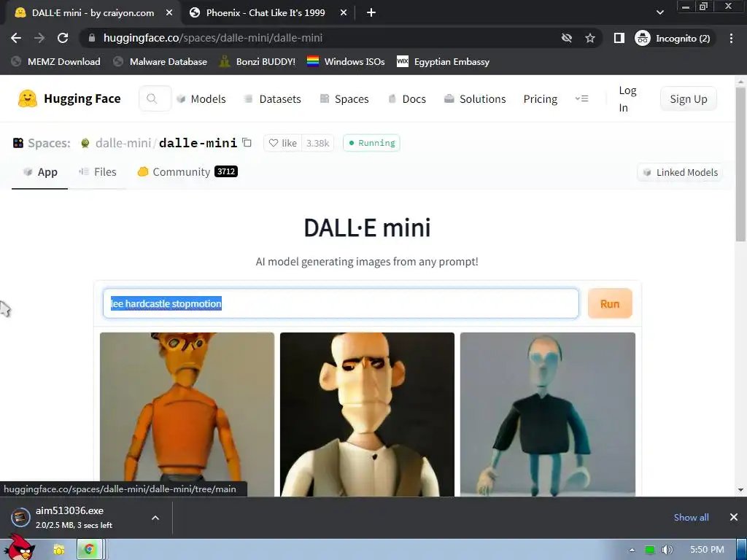Screen dimensions: 747x560
Task: Open the bald man figure image
Action: [368, 414]
